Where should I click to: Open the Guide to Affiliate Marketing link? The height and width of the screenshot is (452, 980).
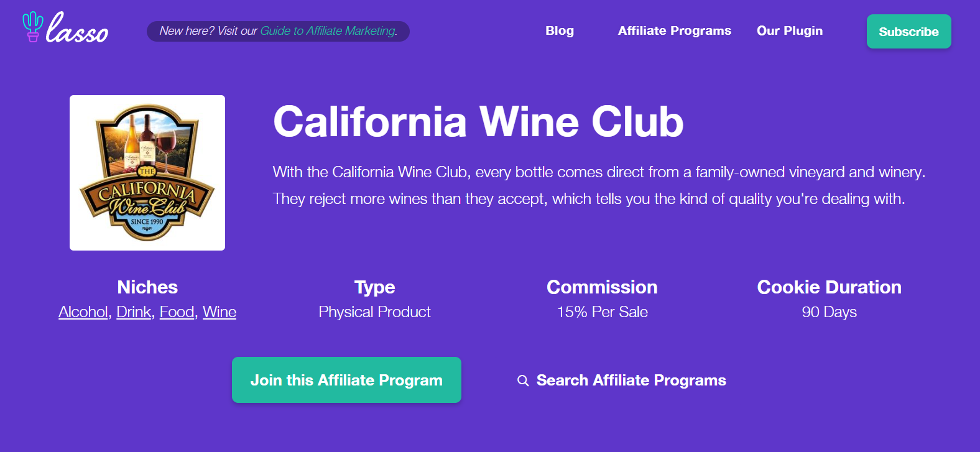click(x=328, y=31)
